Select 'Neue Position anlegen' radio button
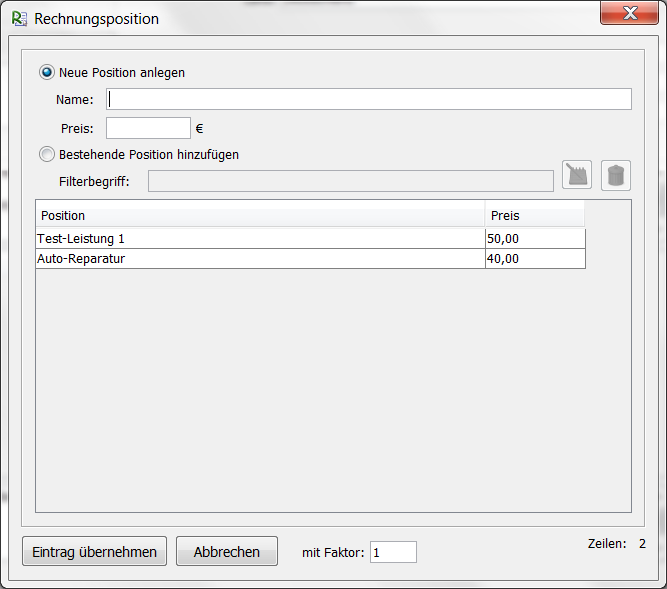 tap(46, 72)
